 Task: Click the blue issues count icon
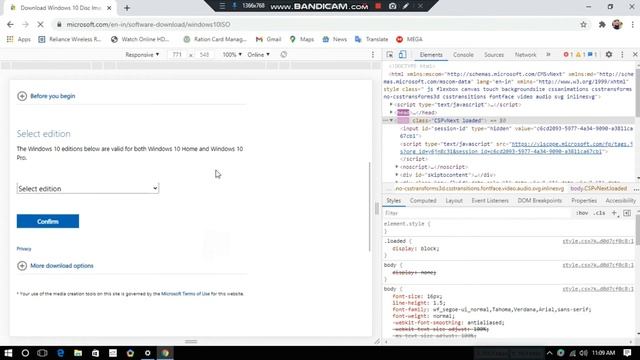(592, 55)
